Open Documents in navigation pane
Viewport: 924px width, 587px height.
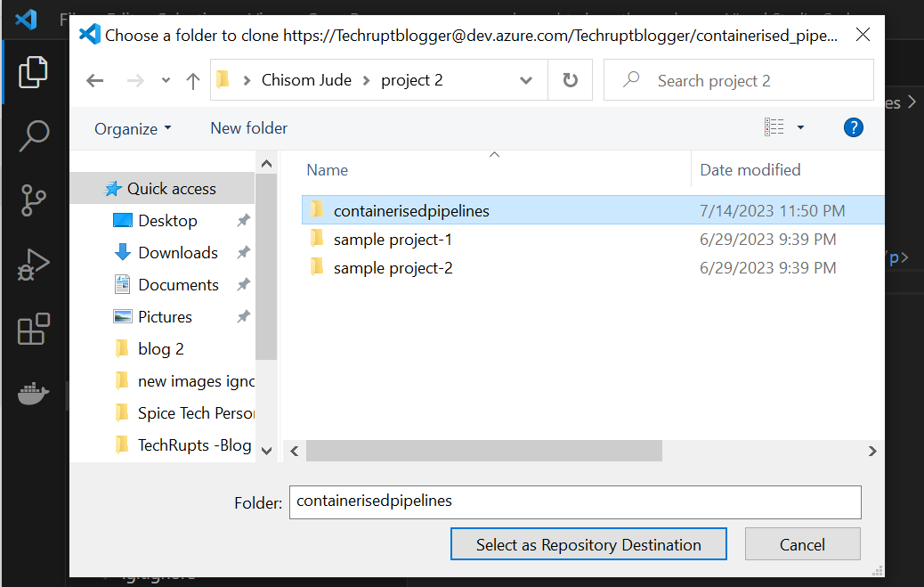[179, 285]
